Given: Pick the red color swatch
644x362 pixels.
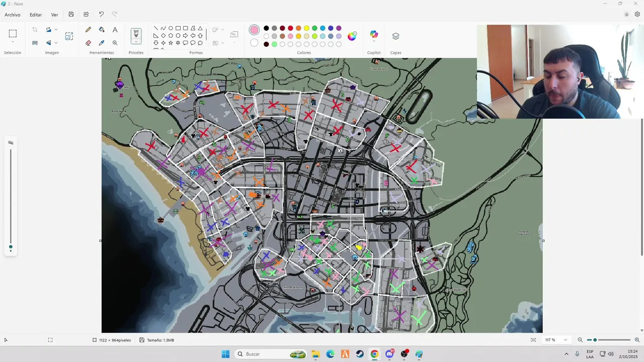Looking at the screenshot, I should [x=290, y=28].
